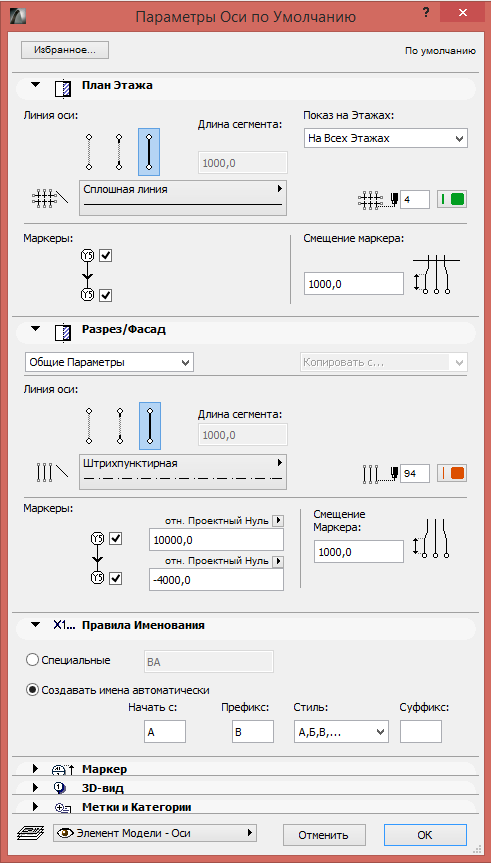
Task: Toggle the bottom marker checkbox in Разрез/Фасад
Action: tap(116, 578)
